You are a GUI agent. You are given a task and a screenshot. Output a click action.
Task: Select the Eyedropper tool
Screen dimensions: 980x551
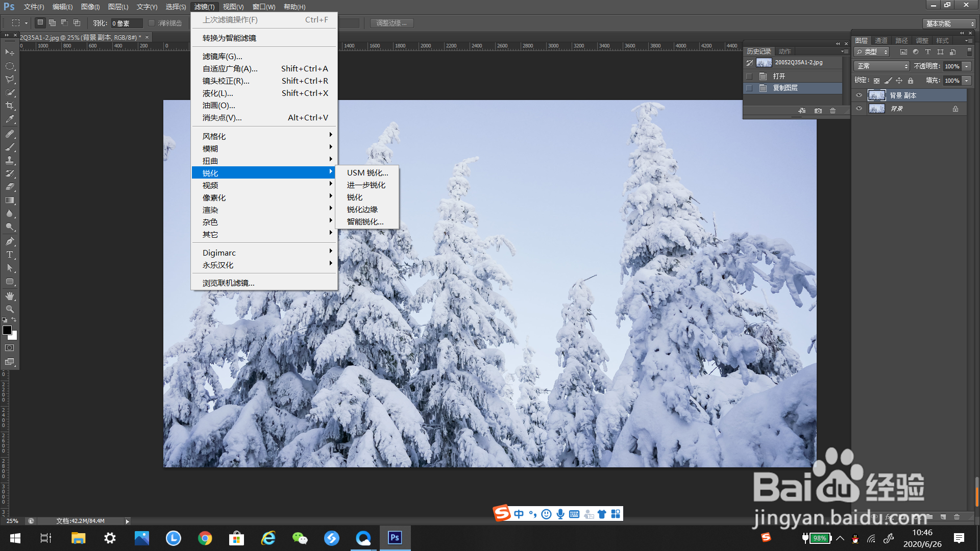(10, 119)
